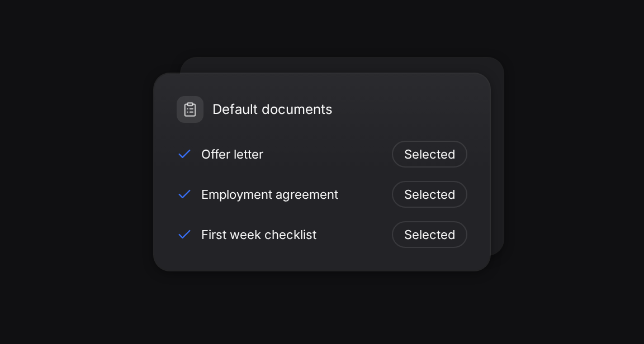Deselect Offer letter using its Selected pill
Image resolution: width=644 pixels, height=344 pixels.
pyautogui.click(x=429, y=154)
